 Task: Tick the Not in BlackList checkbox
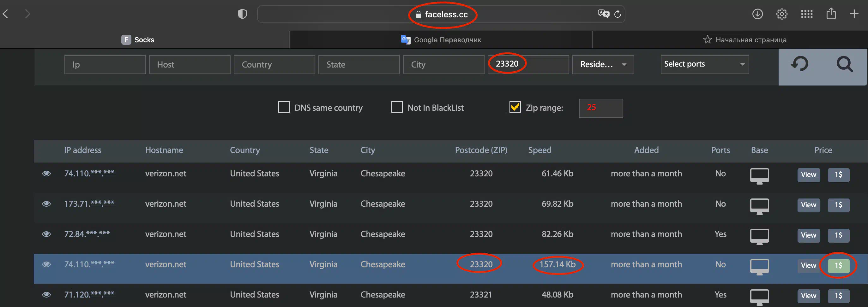pos(397,107)
